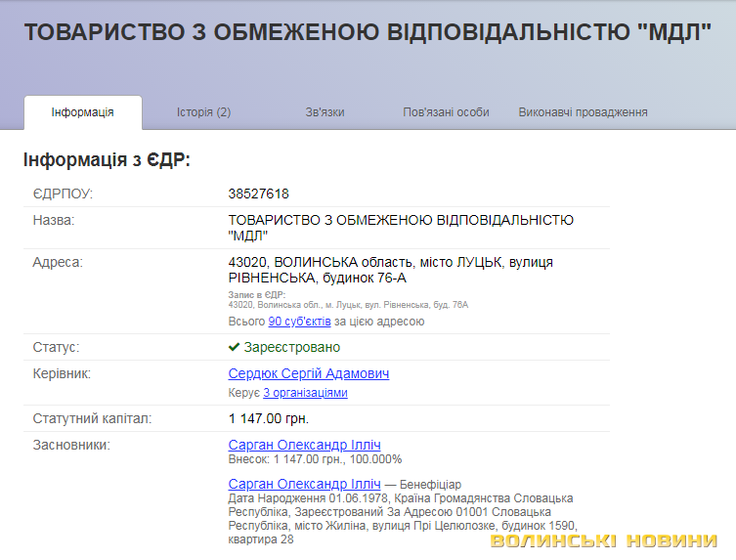Click the company title heading at top
The image size is (736, 560).
point(368,31)
